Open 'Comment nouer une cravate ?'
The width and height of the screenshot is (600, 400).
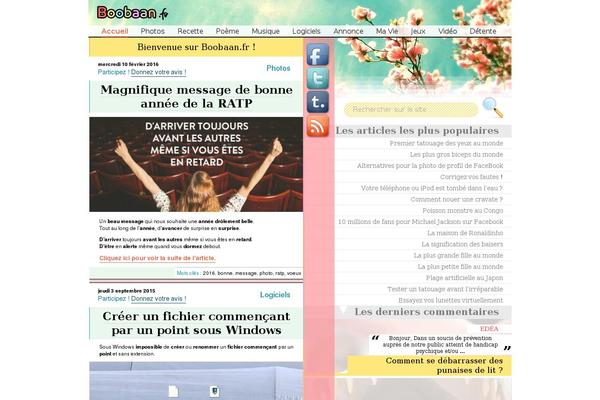point(457,199)
